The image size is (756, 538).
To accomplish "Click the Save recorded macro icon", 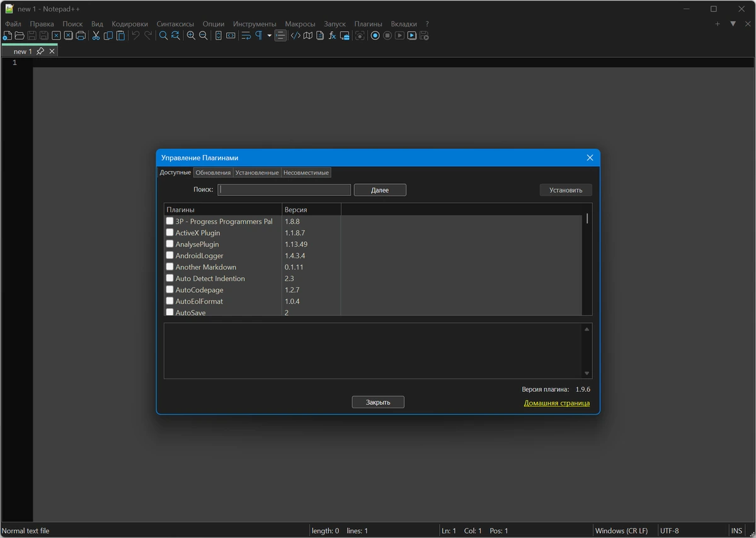I will (424, 36).
